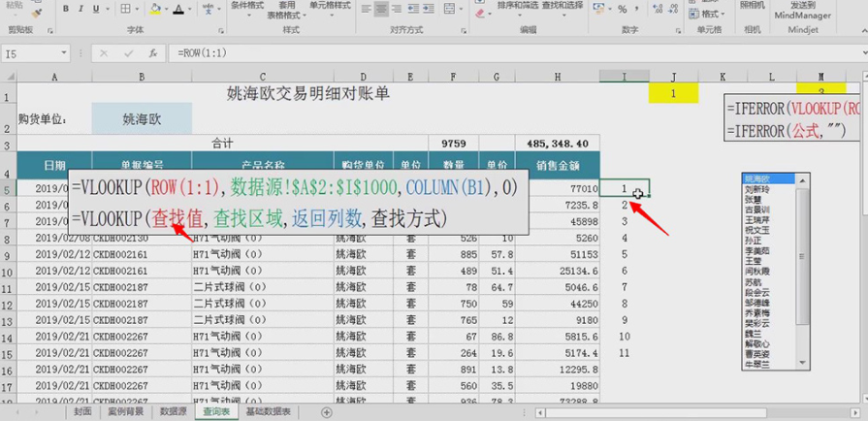Add a new sheet with the plus icon
The width and height of the screenshot is (868, 421).
click(327, 412)
